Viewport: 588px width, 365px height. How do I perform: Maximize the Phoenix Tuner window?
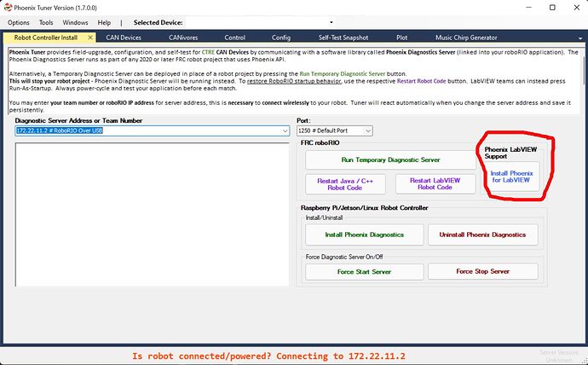[x=552, y=8]
